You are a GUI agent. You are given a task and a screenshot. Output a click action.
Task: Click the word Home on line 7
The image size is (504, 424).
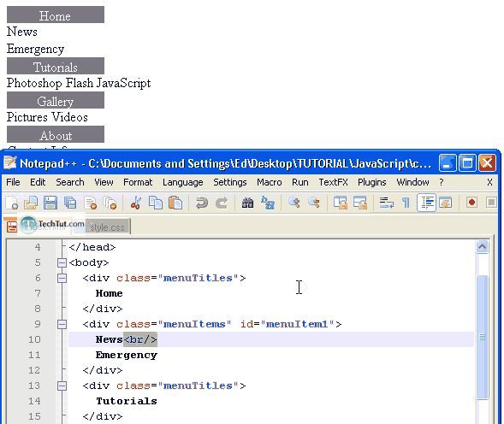pos(109,293)
